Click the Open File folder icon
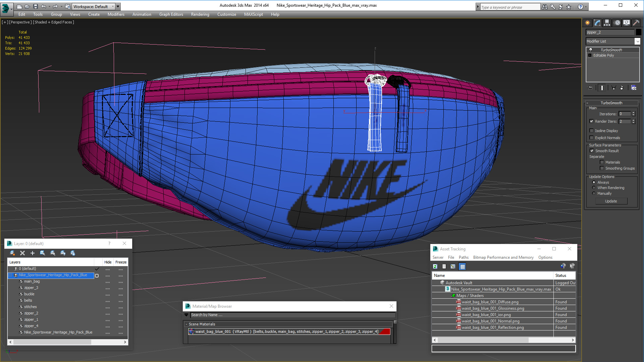 coord(27,6)
